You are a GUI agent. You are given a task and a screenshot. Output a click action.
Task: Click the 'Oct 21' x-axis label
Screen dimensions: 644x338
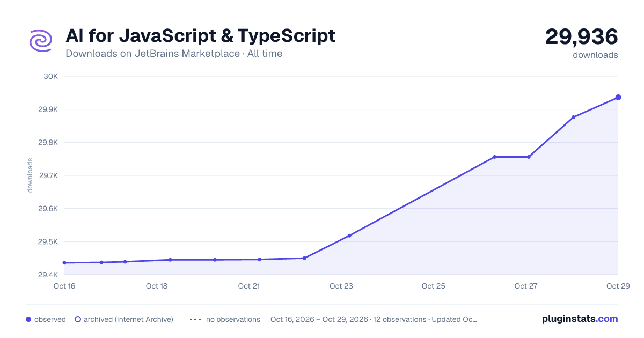pyautogui.click(x=249, y=286)
